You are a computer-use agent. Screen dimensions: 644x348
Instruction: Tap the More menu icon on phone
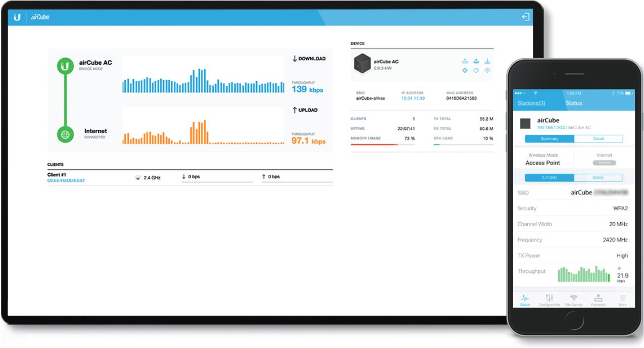(x=622, y=300)
